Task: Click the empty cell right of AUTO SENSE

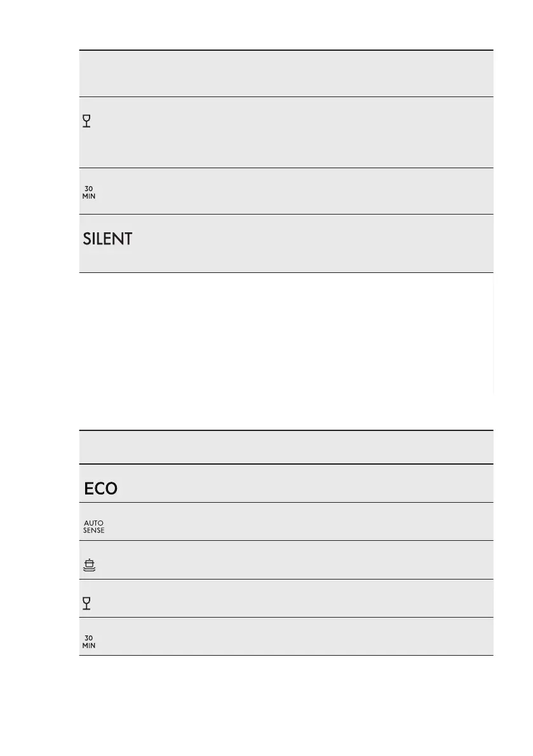Action: (305, 522)
